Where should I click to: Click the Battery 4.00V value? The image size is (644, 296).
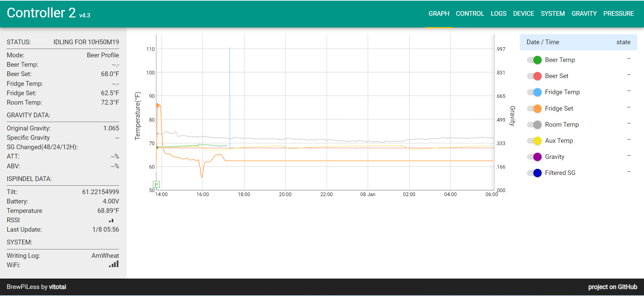[111, 201]
